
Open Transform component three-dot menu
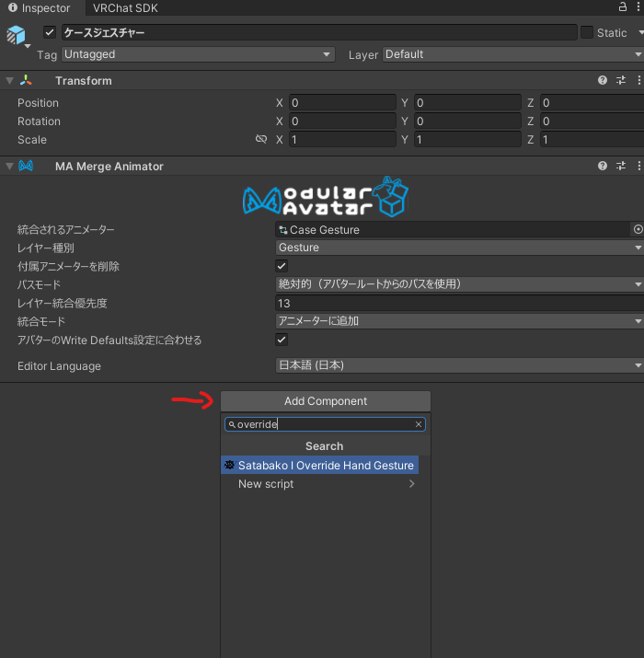(639, 80)
